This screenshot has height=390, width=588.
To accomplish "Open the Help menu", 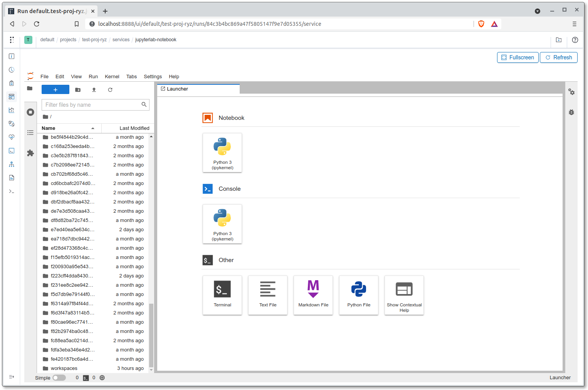I will point(174,76).
